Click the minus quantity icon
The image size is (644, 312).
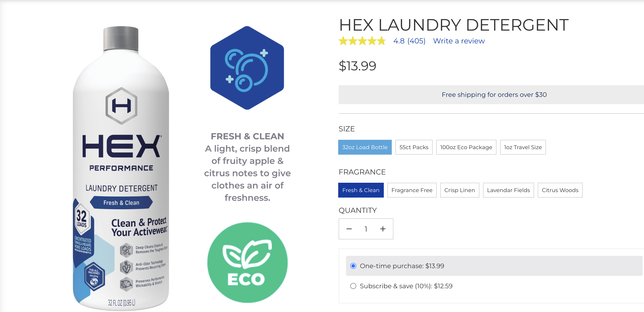(349, 229)
